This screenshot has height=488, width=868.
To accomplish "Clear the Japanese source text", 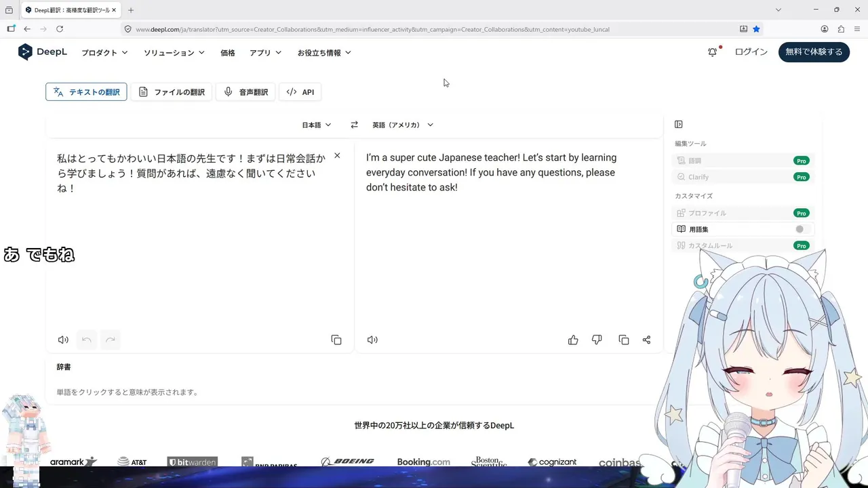I will click(x=337, y=156).
